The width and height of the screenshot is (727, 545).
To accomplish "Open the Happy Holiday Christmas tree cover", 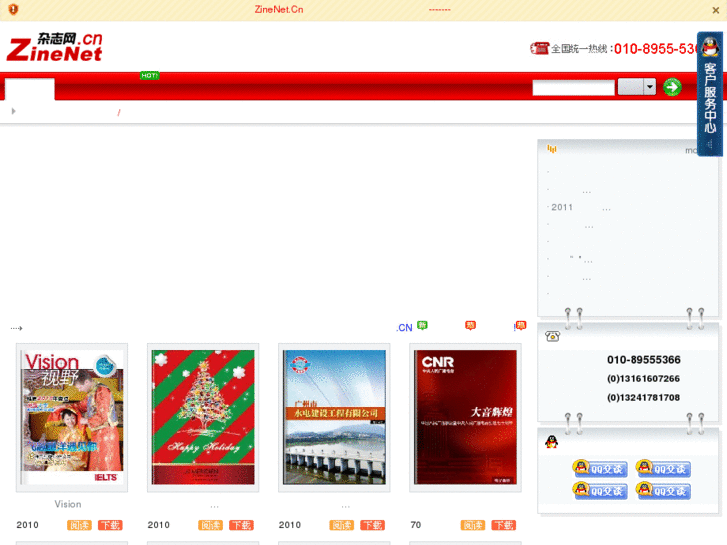I will click(203, 417).
